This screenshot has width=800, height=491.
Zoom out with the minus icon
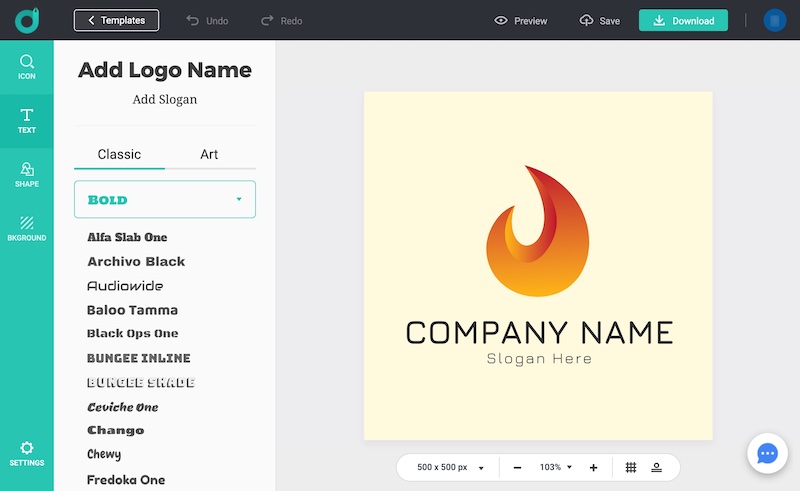[x=517, y=468]
